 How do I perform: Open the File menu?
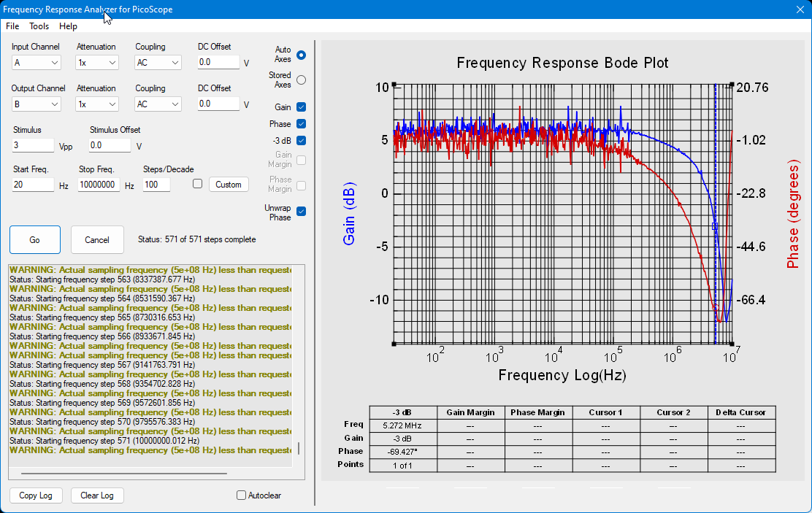click(x=12, y=26)
